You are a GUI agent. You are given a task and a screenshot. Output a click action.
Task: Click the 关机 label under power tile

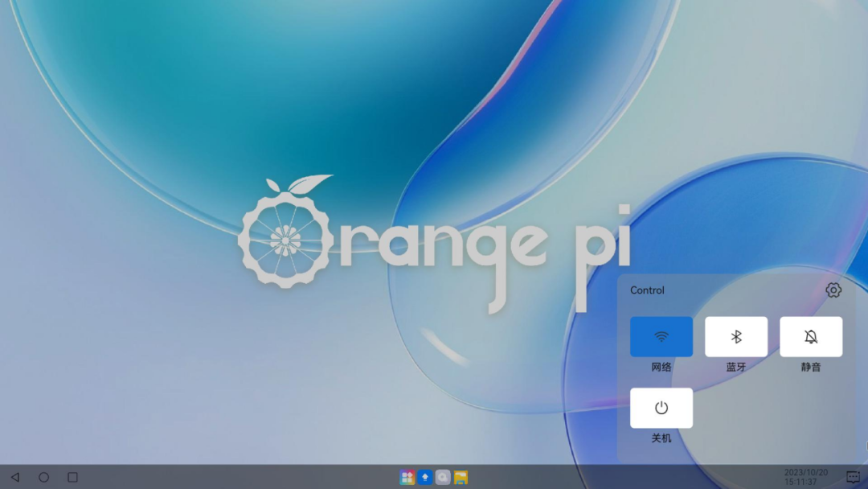click(x=661, y=438)
